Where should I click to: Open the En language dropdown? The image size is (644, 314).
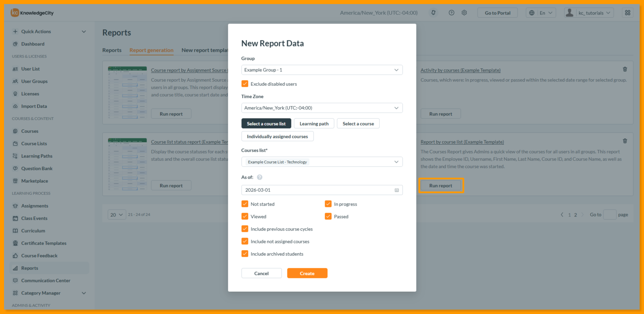point(541,13)
